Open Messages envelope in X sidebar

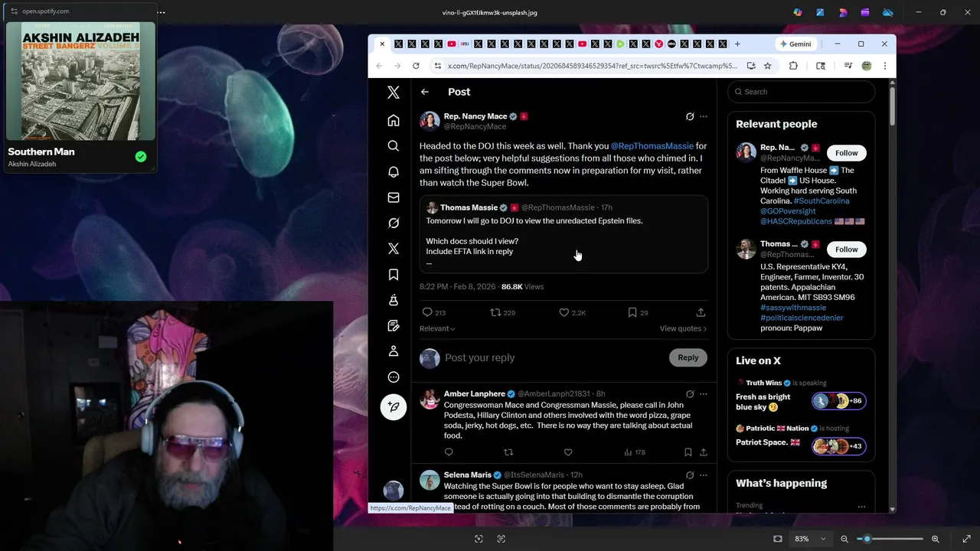[x=394, y=197]
